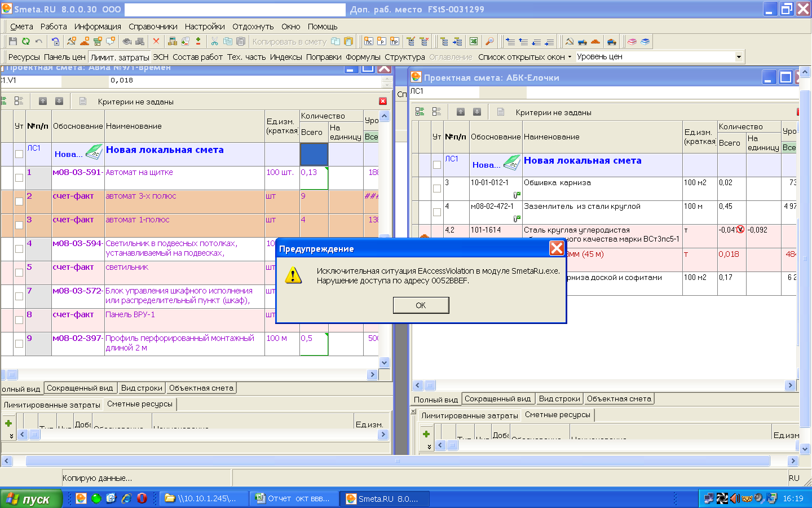This screenshot has height=508, width=812.
Task: Click the magnifying glass search icon
Action: tap(489, 41)
